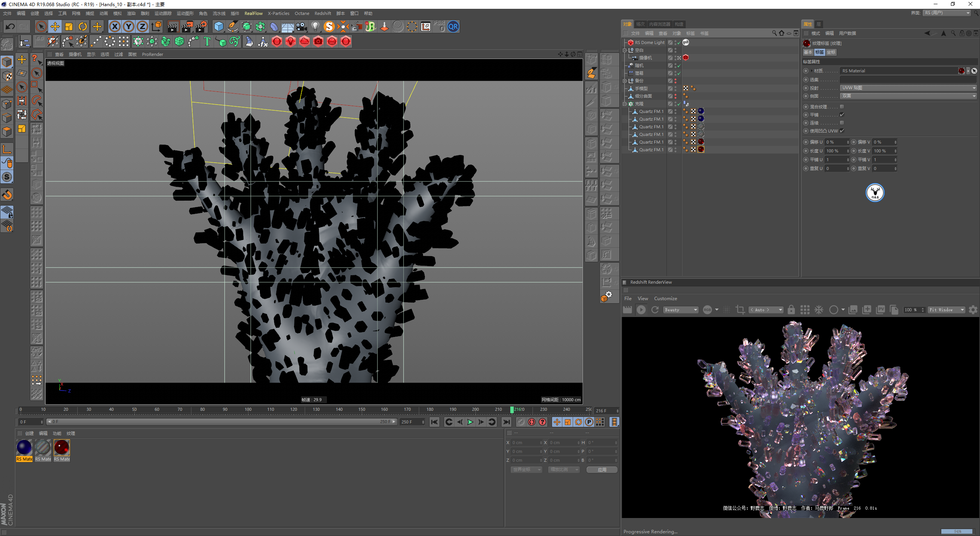Open the 投射 UVW 贴图 dropdown
This screenshot has height=536, width=980.
tap(908, 88)
